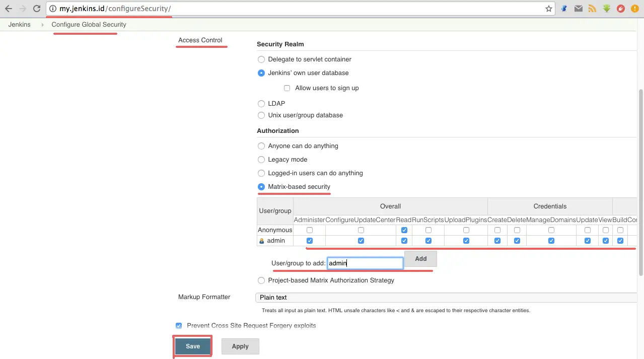The width and height of the screenshot is (644, 359).
Task: Uncheck admin Overall Read permission
Action: point(404,241)
